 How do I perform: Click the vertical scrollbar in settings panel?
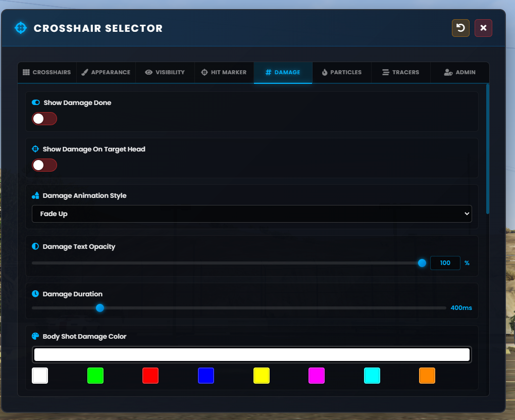488,149
